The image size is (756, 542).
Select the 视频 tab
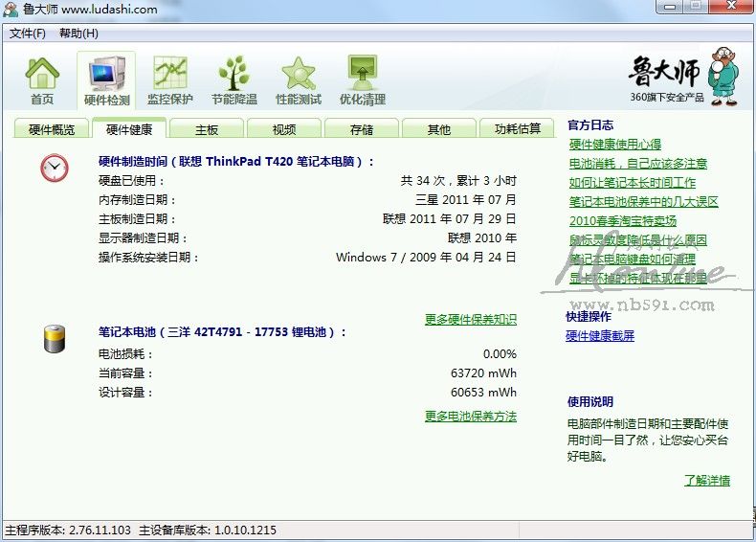pos(284,129)
